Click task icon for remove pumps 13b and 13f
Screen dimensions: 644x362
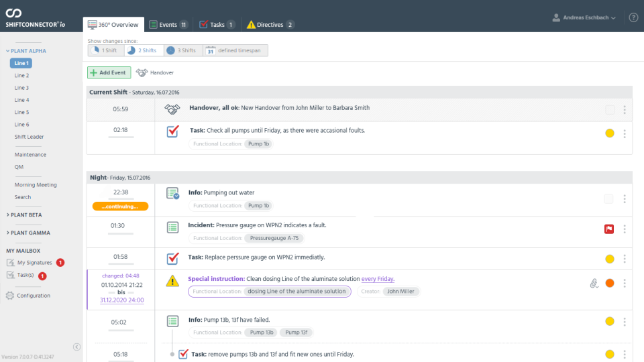click(x=184, y=354)
